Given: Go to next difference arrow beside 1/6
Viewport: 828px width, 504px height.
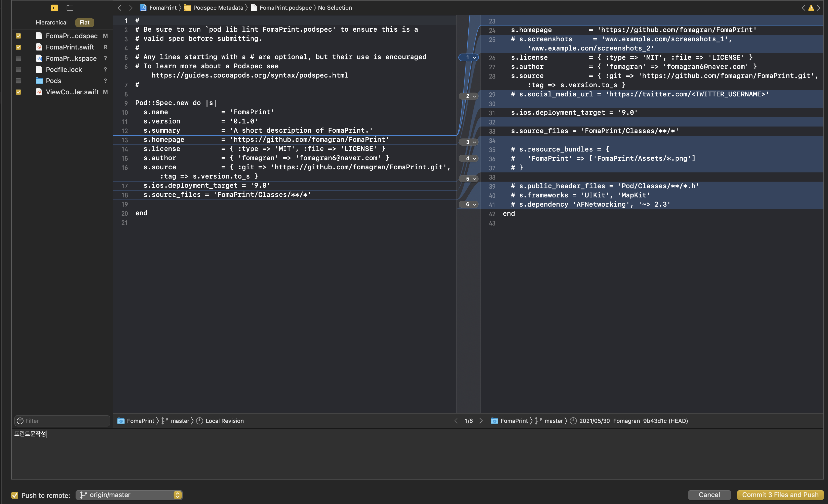Looking at the screenshot, I should pyautogui.click(x=481, y=421).
